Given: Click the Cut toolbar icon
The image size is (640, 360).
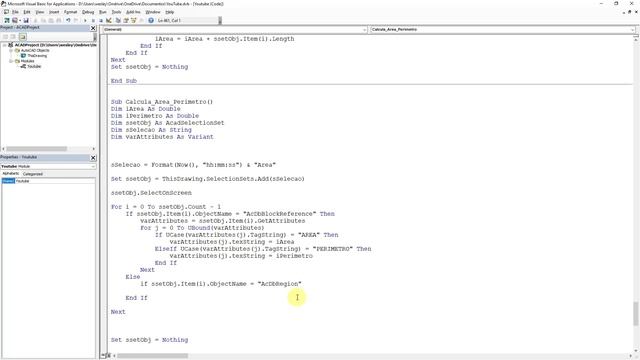Looking at the screenshot, I should coord(36,20).
